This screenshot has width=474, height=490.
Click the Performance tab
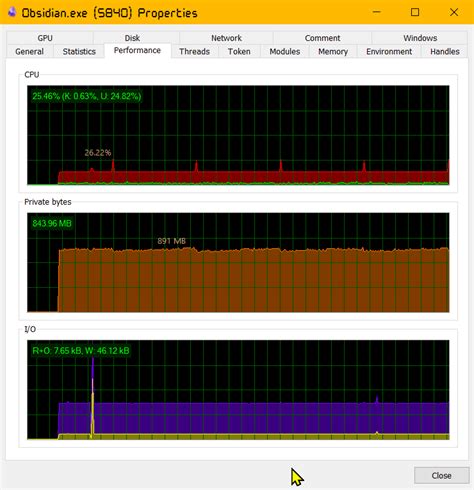tap(137, 50)
